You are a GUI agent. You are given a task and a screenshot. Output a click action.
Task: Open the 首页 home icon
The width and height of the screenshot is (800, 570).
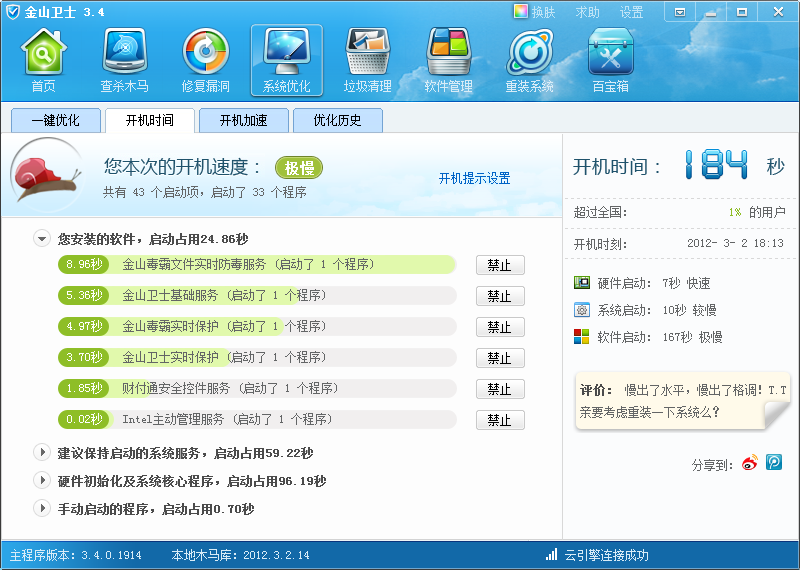point(43,60)
